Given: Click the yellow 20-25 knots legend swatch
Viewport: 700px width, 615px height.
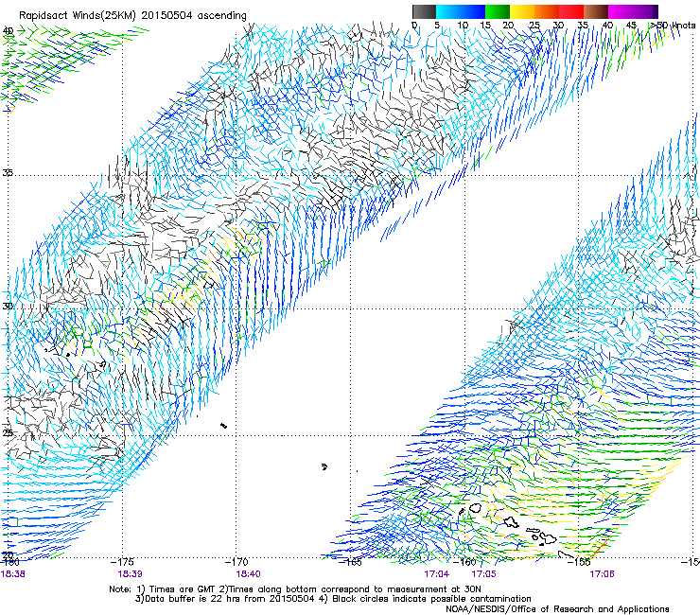Looking at the screenshot, I should [x=522, y=11].
